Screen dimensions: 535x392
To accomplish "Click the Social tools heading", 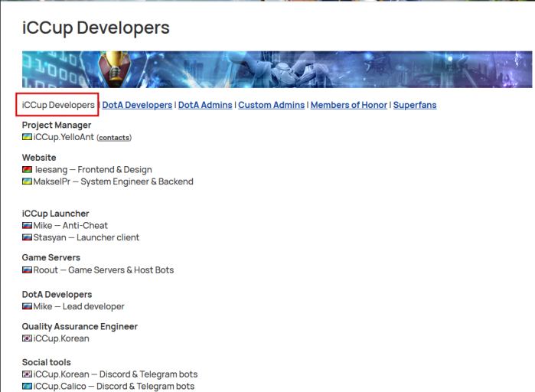I will pyautogui.click(x=46, y=362).
